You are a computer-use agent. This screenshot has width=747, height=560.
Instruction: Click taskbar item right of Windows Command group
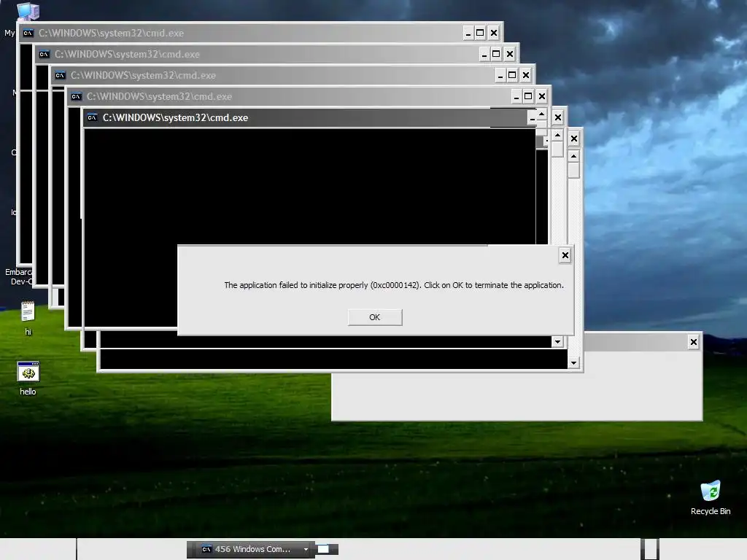point(327,550)
